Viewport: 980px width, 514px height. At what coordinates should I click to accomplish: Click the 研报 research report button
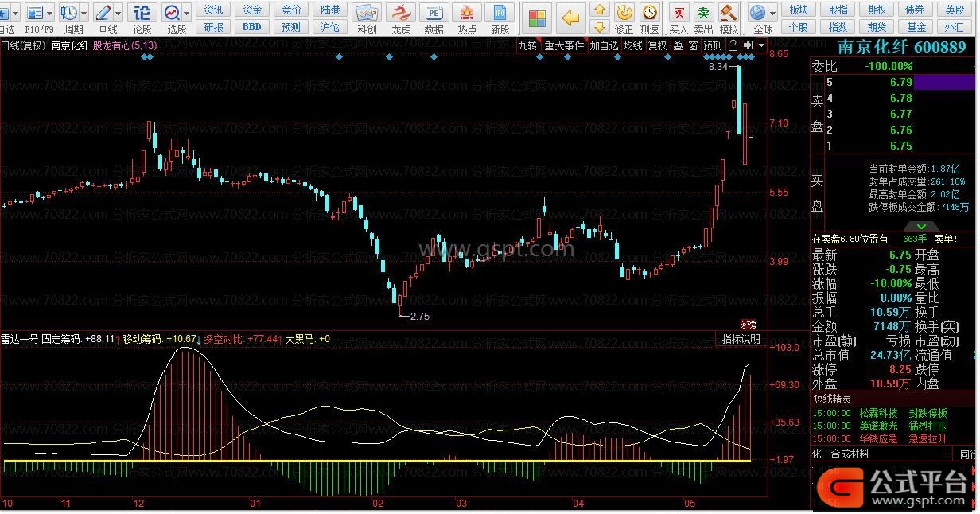coord(213,26)
